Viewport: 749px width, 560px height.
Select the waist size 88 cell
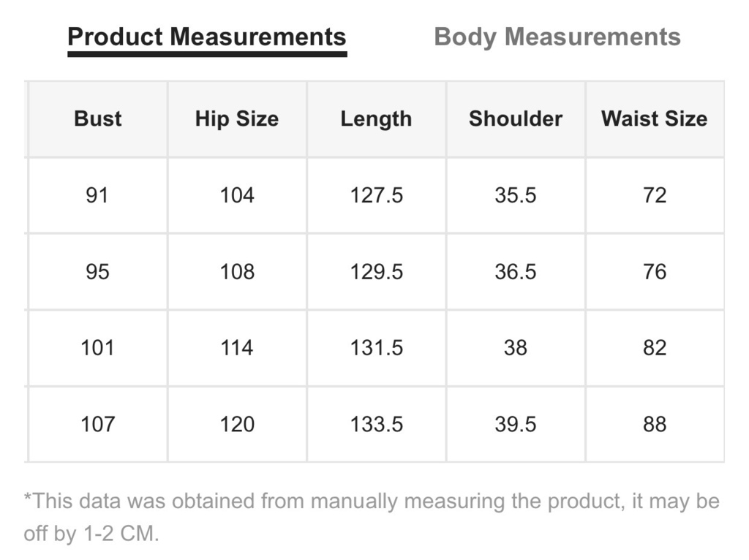point(655,425)
